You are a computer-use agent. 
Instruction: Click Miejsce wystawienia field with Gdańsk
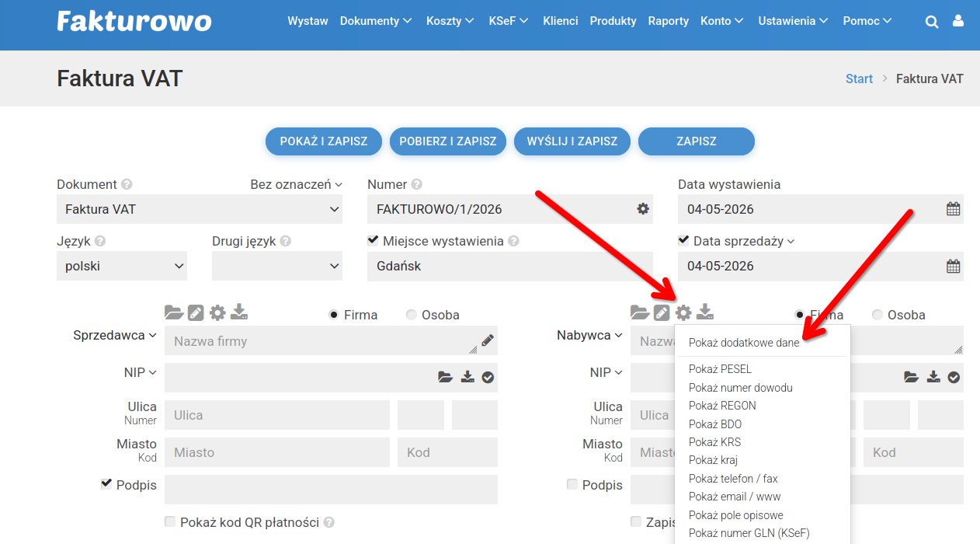(x=510, y=266)
